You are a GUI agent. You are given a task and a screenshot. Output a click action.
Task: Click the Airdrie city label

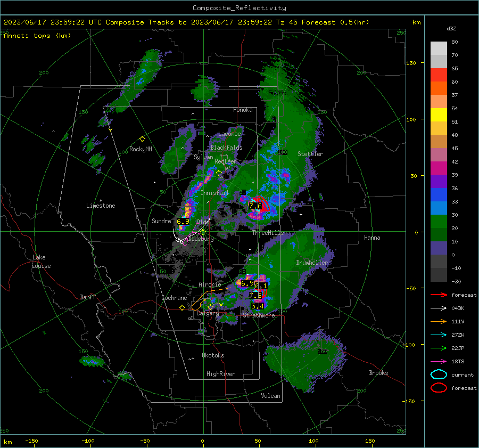tap(210, 284)
